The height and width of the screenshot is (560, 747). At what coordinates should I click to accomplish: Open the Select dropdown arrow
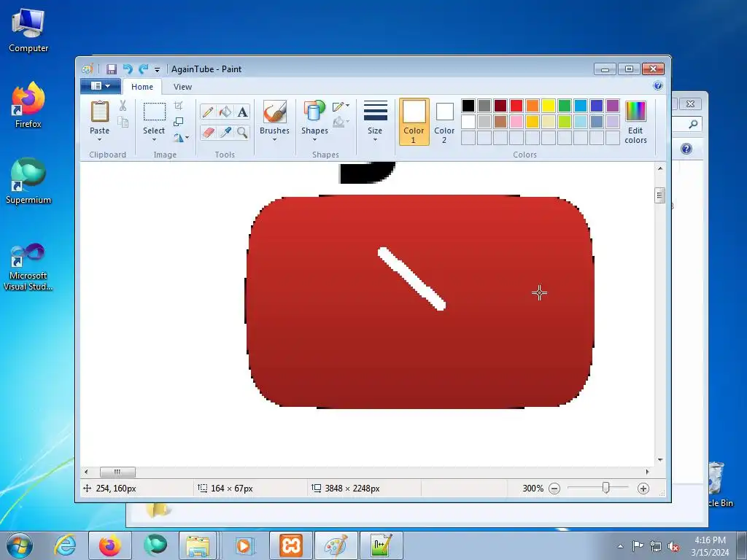(154, 139)
